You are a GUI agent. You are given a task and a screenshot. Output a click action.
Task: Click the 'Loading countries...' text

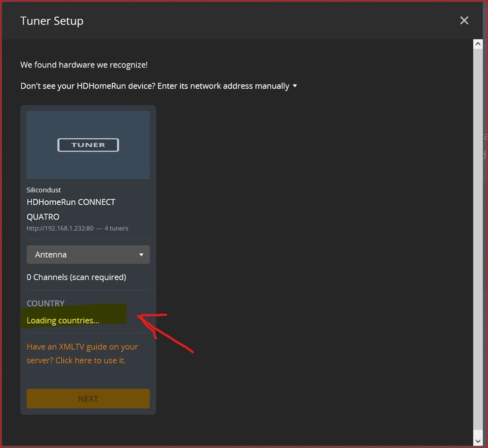(x=63, y=320)
